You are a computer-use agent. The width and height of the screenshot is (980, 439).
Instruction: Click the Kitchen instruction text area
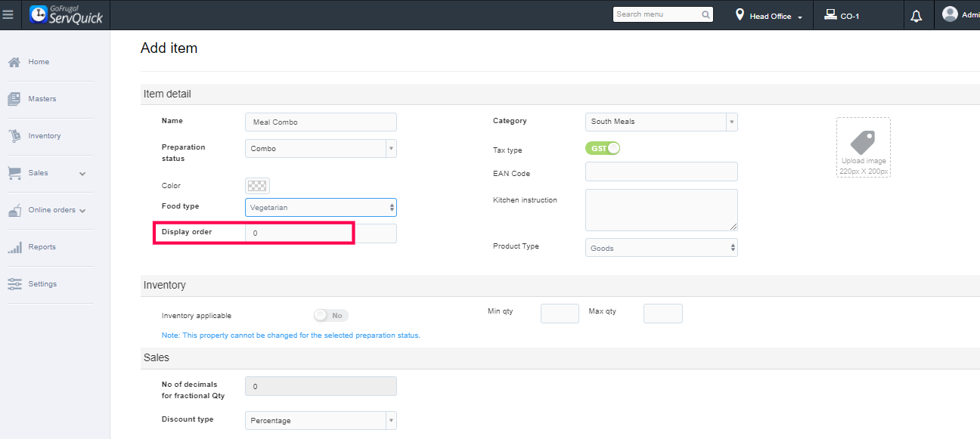(x=661, y=209)
